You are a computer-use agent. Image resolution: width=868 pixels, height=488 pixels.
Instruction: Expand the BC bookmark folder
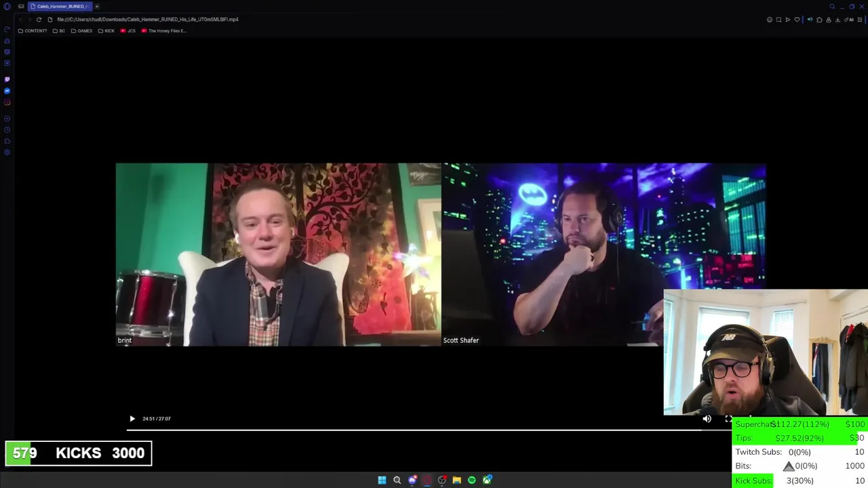(59, 30)
